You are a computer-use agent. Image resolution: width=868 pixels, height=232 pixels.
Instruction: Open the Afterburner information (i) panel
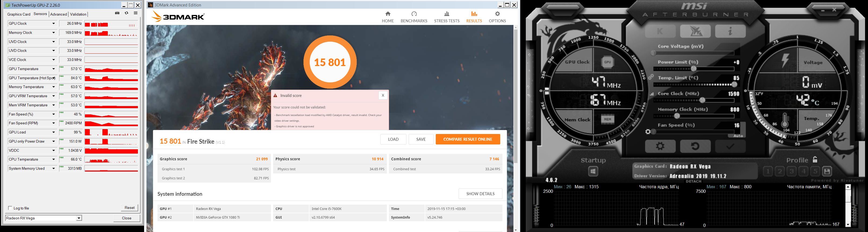click(730, 31)
